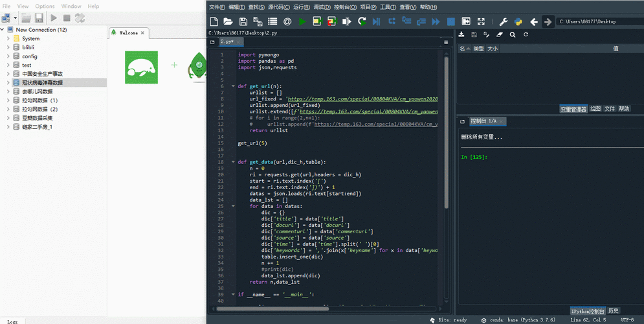Open Spyder preferences with the wrench icon
Screen dimensions: 644x324
pos(503,21)
